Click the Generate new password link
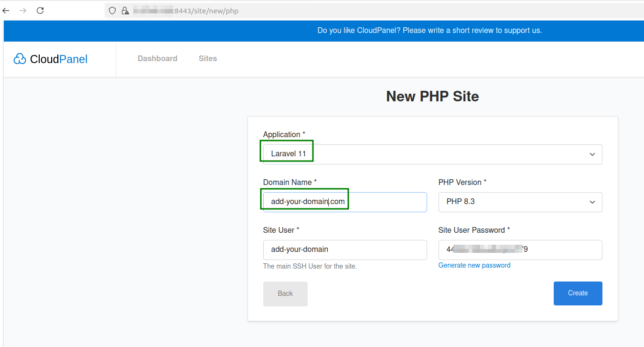Screen dimensions: 644x347 tap(474, 265)
